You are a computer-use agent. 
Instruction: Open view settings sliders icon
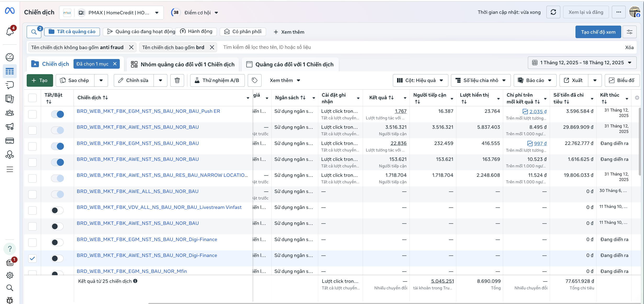pyautogui.click(x=629, y=32)
